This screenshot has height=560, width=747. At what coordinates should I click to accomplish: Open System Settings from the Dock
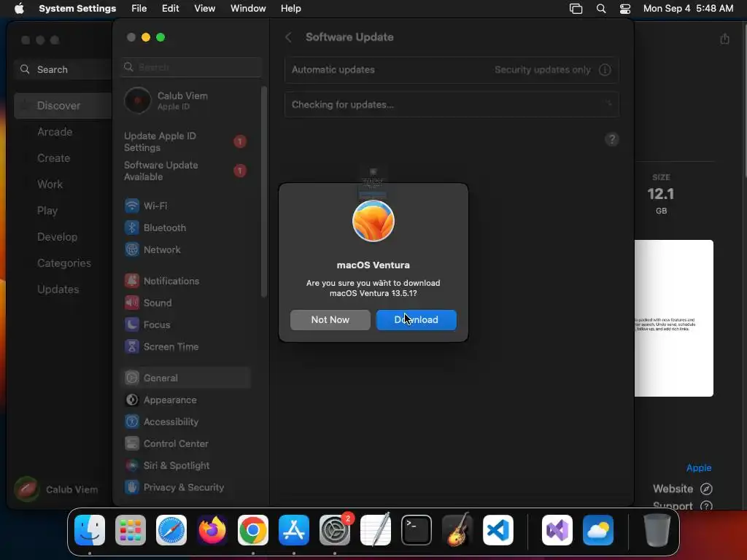[x=335, y=530]
